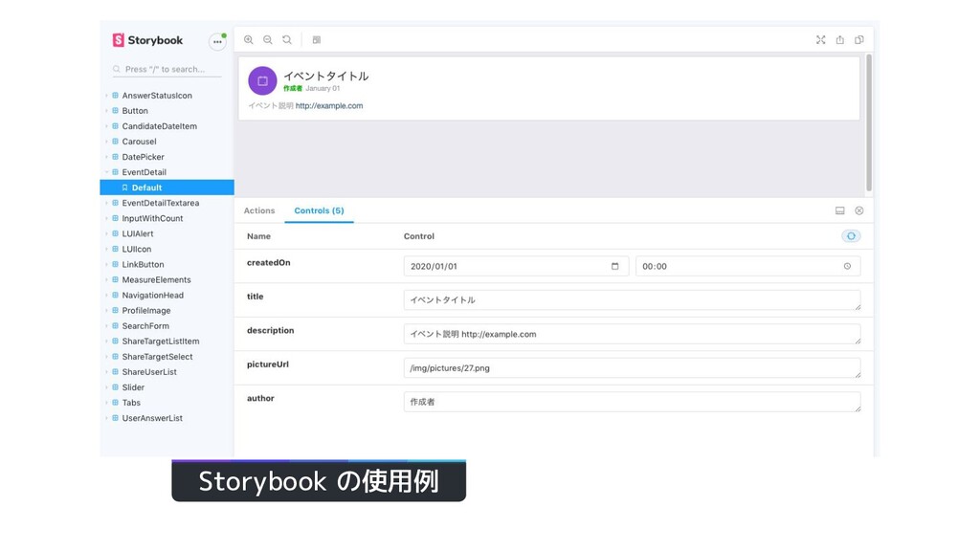Click the preview canvas vertical scrollbar
The width and height of the screenshot is (980, 551).
coord(869,122)
